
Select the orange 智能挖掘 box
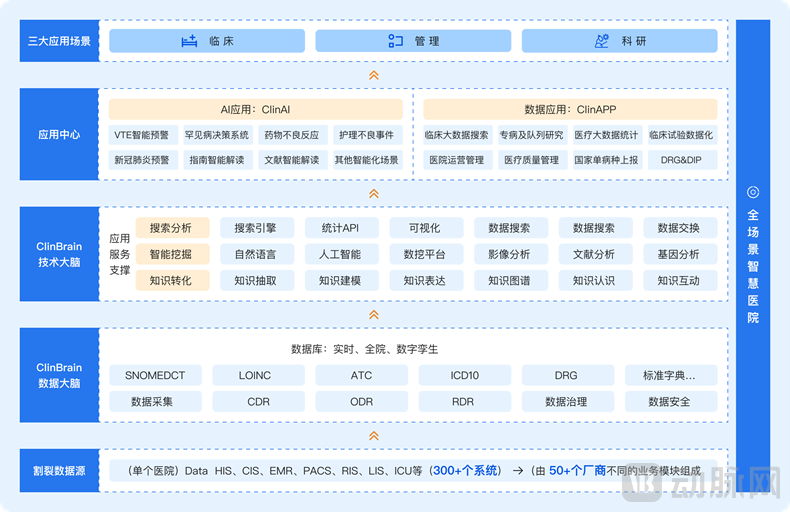click(x=172, y=254)
